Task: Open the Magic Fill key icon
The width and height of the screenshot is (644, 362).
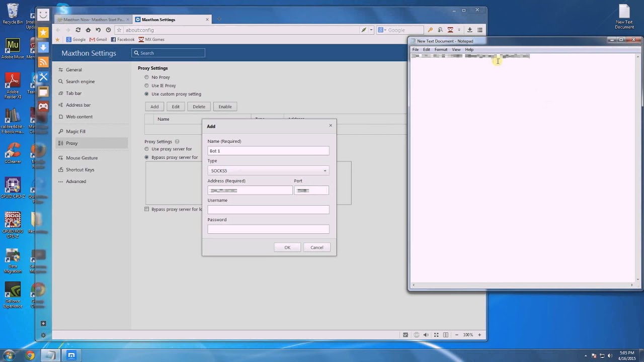Action: tap(430, 30)
